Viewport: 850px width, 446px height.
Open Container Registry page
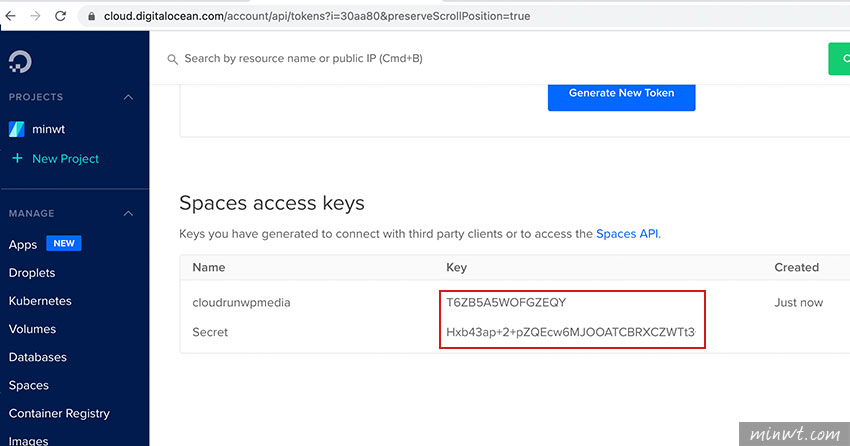pos(59,413)
